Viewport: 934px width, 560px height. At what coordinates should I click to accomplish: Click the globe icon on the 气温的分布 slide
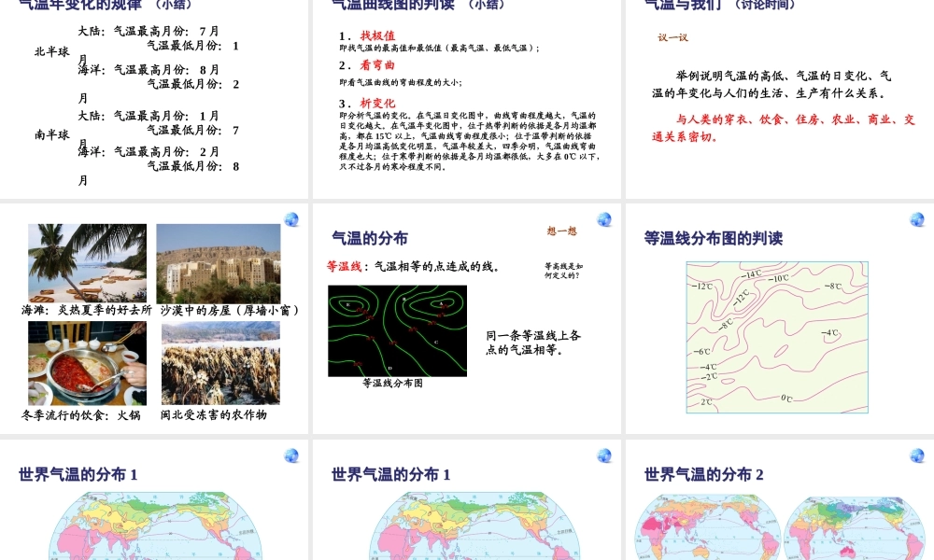604,219
